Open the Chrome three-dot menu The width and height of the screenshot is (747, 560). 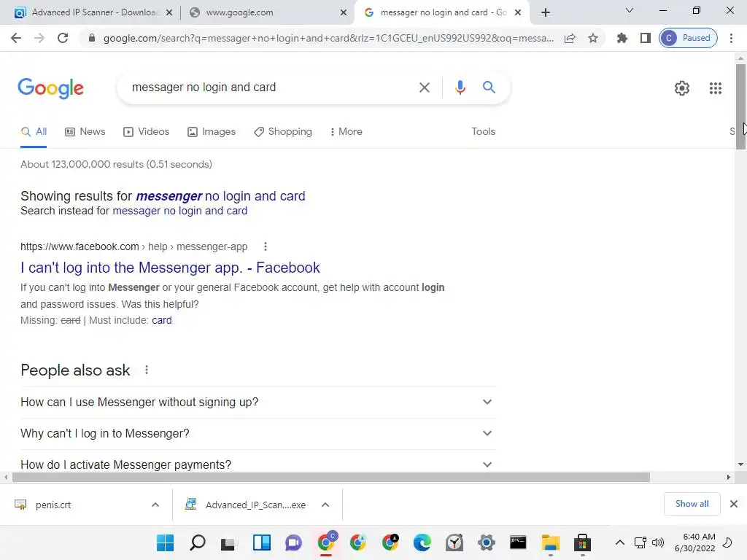(x=731, y=38)
